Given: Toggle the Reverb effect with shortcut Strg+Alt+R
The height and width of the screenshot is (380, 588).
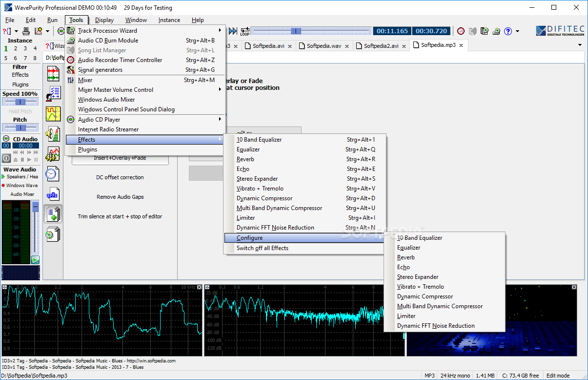Looking at the screenshot, I should tap(305, 159).
